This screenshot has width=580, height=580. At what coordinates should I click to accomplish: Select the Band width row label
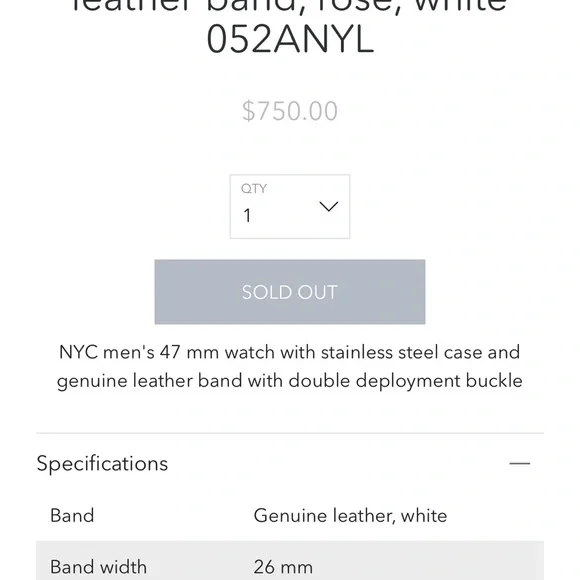pos(98,566)
